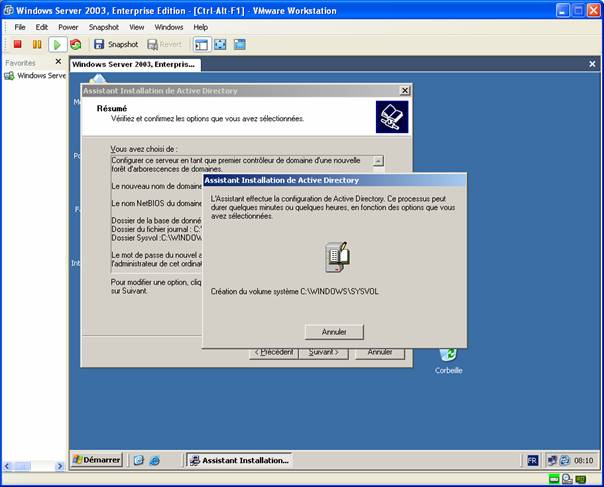Click the network adapter status icon

(581, 479)
